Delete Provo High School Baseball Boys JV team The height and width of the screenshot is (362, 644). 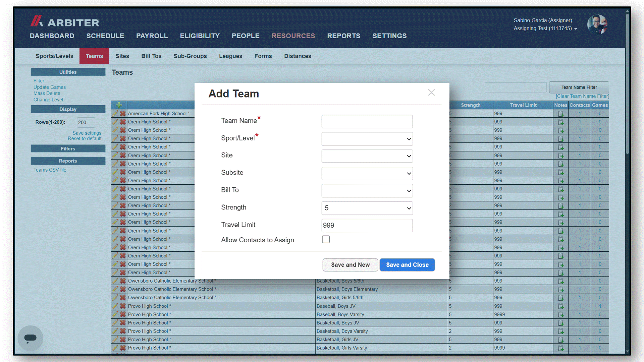(x=123, y=306)
